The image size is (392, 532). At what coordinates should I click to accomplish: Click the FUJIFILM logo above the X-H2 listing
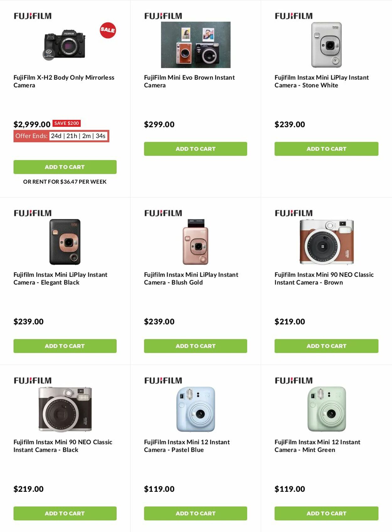coord(33,15)
